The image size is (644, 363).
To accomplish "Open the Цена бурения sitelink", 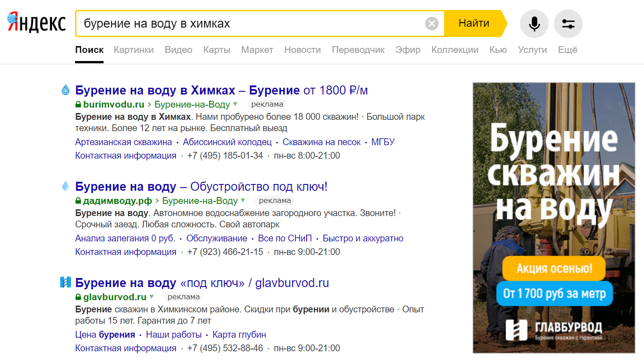I will [105, 335].
